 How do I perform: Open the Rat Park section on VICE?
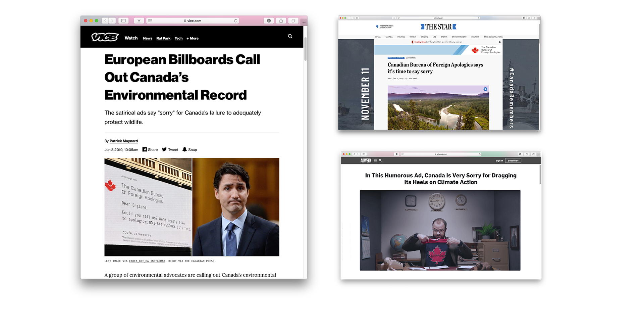[x=163, y=38]
